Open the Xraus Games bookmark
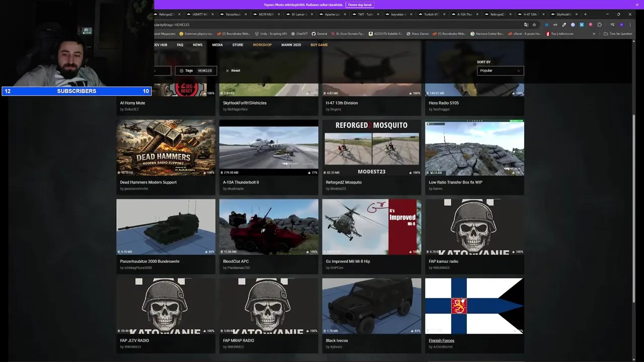644x362 pixels. coord(418,34)
